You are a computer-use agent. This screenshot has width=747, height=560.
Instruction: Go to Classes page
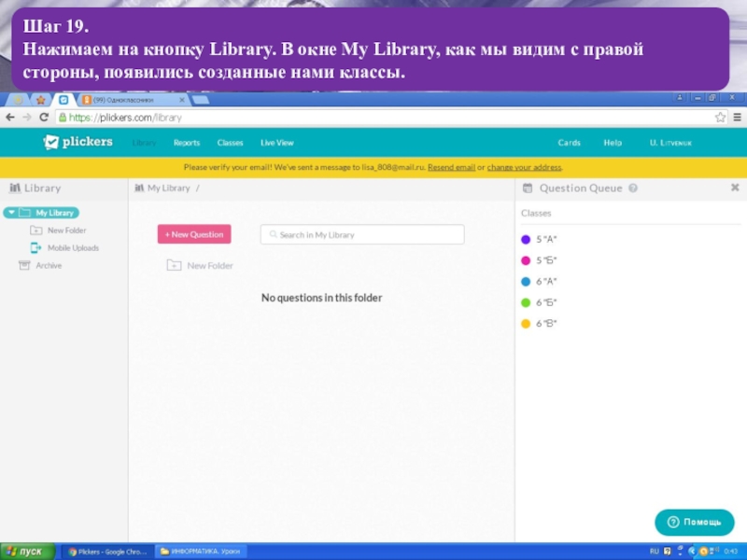(230, 143)
